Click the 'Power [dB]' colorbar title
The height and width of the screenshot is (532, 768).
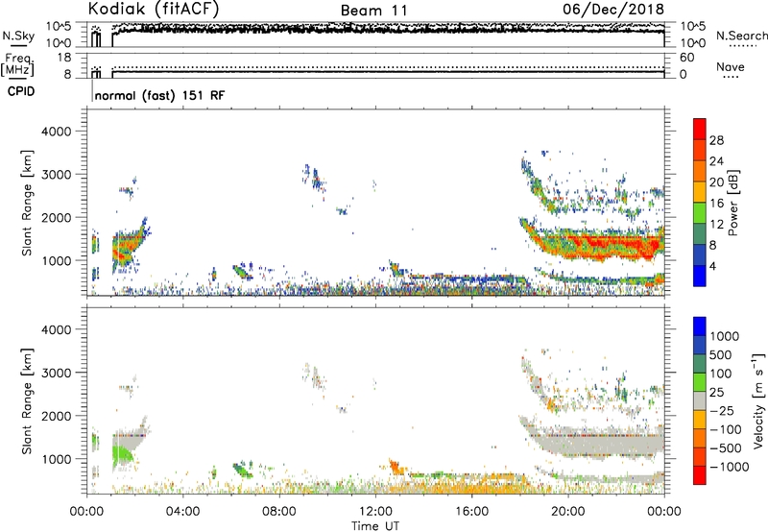[732, 203]
